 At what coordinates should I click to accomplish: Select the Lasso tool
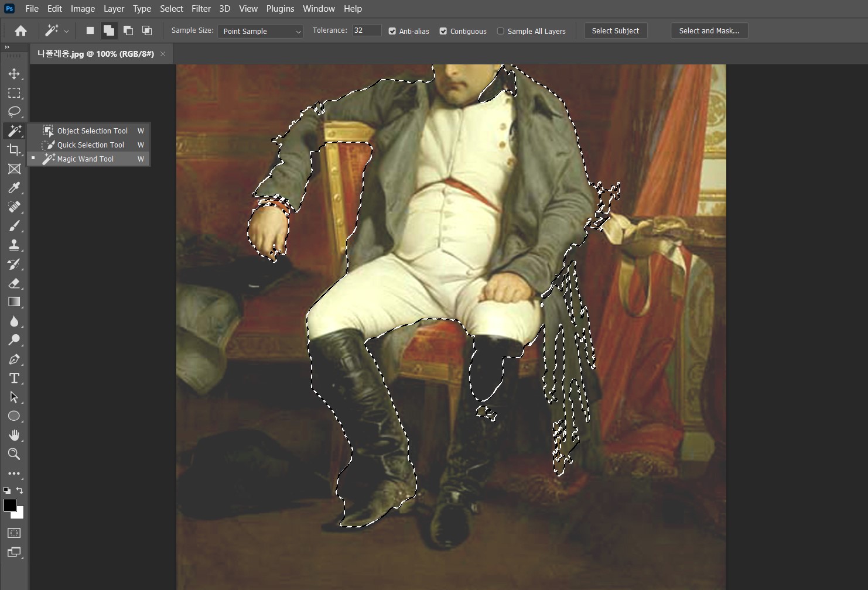(14, 112)
